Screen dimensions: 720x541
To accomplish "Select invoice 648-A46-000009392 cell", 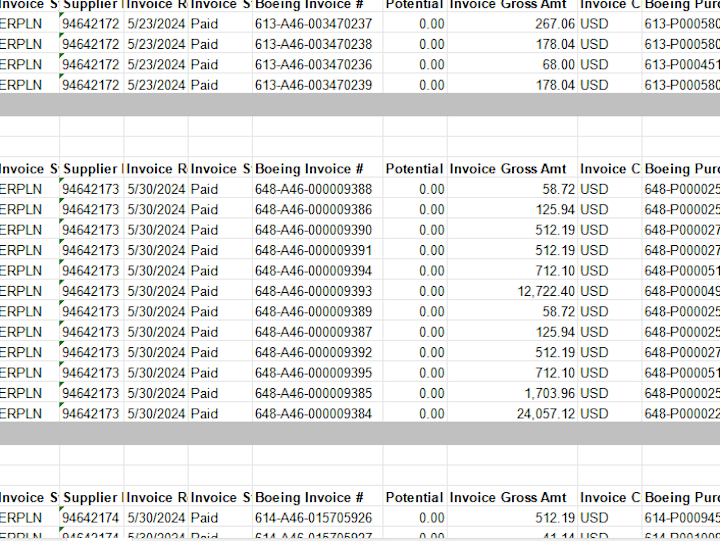I will click(317, 352).
